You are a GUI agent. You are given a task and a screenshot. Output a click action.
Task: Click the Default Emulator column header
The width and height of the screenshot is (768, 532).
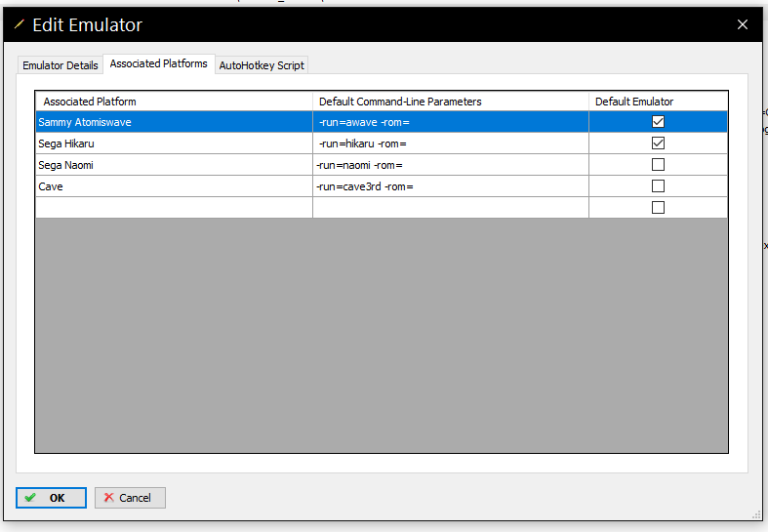click(659, 102)
